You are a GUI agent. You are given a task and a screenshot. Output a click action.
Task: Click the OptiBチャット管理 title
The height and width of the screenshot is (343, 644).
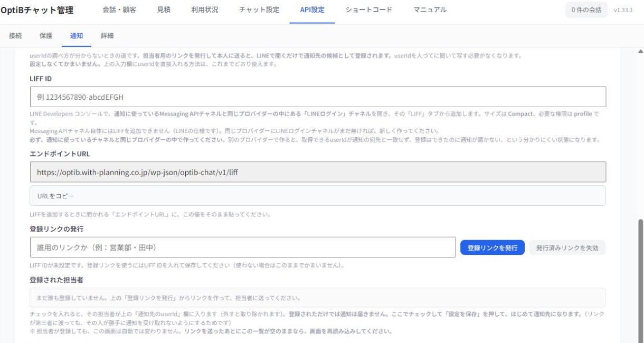(x=37, y=10)
